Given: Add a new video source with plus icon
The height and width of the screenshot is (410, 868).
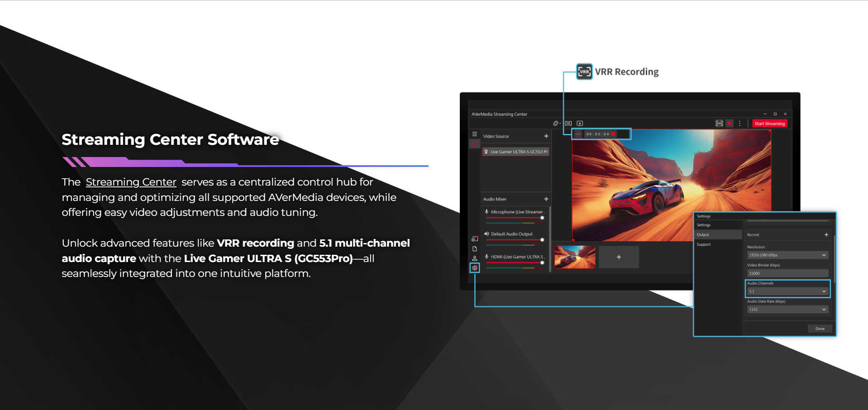Looking at the screenshot, I should pos(546,136).
